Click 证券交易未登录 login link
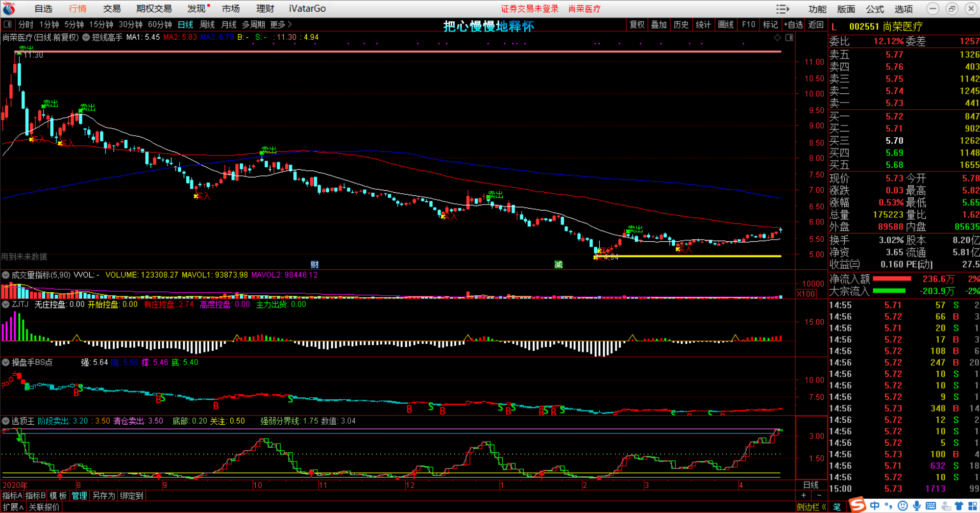The height and width of the screenshot is (513, 980). (530, 9)
